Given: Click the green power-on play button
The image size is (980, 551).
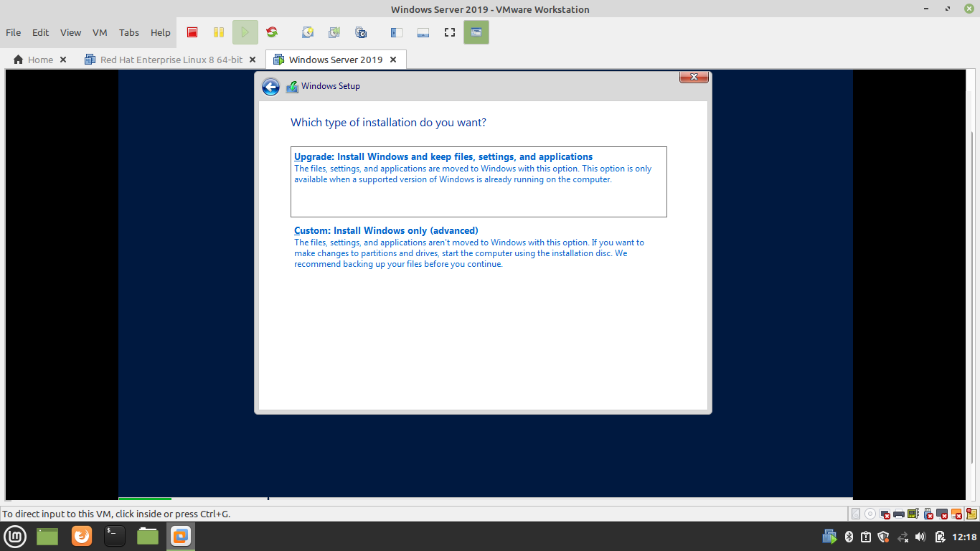Looking at the screenshot, I should [245, 32].
